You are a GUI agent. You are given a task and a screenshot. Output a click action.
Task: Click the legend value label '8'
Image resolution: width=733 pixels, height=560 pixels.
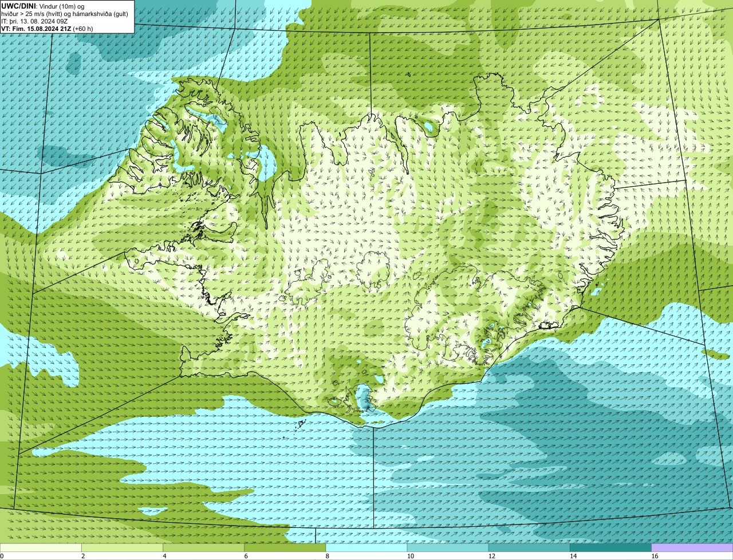point(327,556)
